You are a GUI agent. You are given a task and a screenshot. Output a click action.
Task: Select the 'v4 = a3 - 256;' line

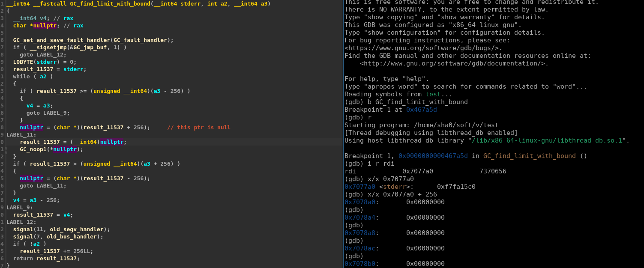[x=36, y=200]
